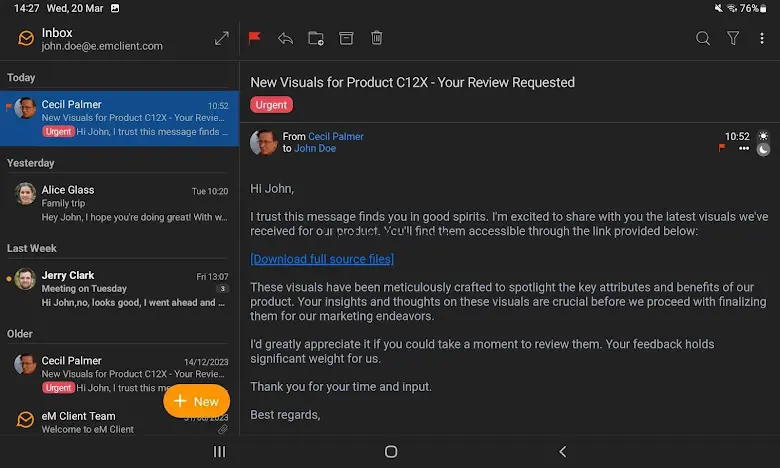Switch message to light theme

[x=763, y=135]
